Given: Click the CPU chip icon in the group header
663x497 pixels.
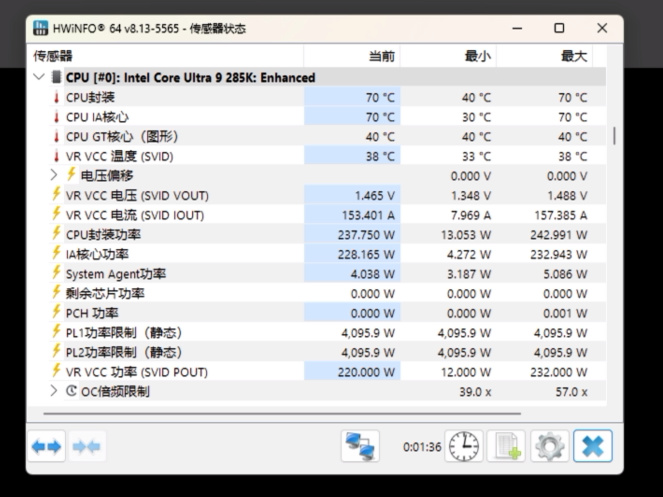Looking at the screenshot, I should coord(56,77).
